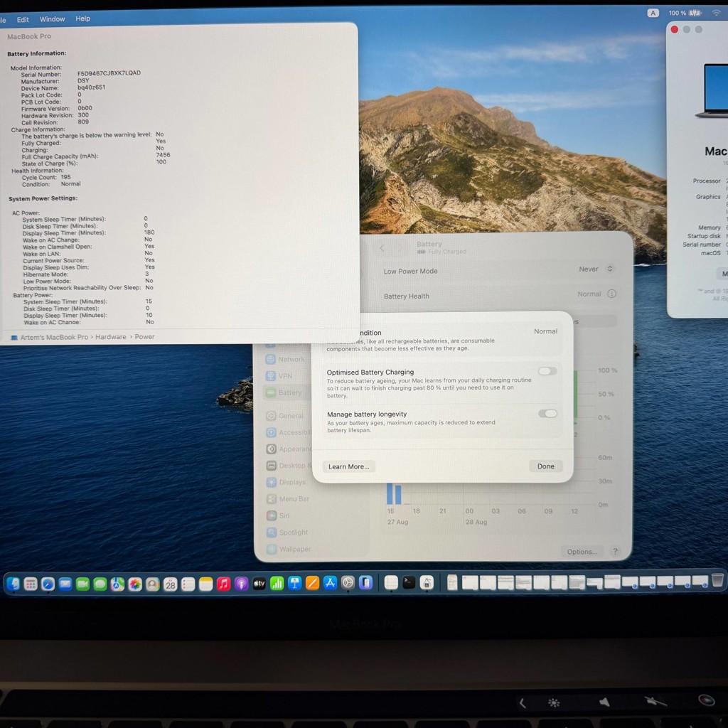Click the Wi-Fi icon in menu bar

pyautogui.click(x=717, y=13)
